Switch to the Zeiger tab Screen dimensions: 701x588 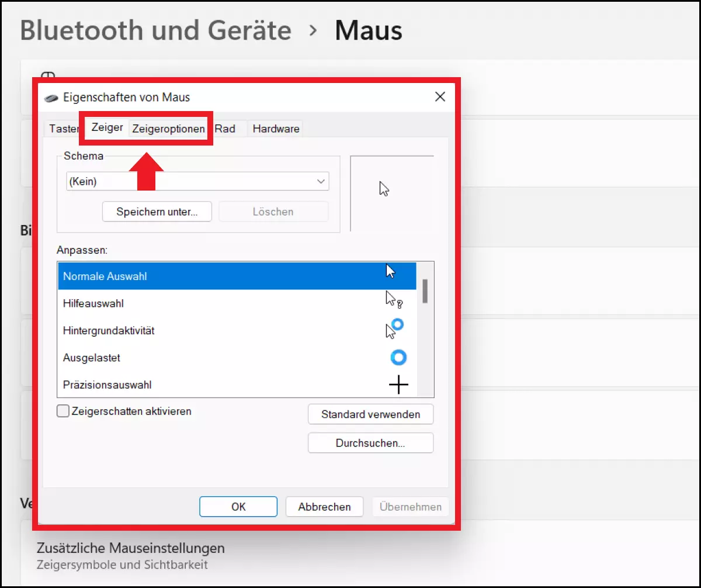click(x=107, y=127)
